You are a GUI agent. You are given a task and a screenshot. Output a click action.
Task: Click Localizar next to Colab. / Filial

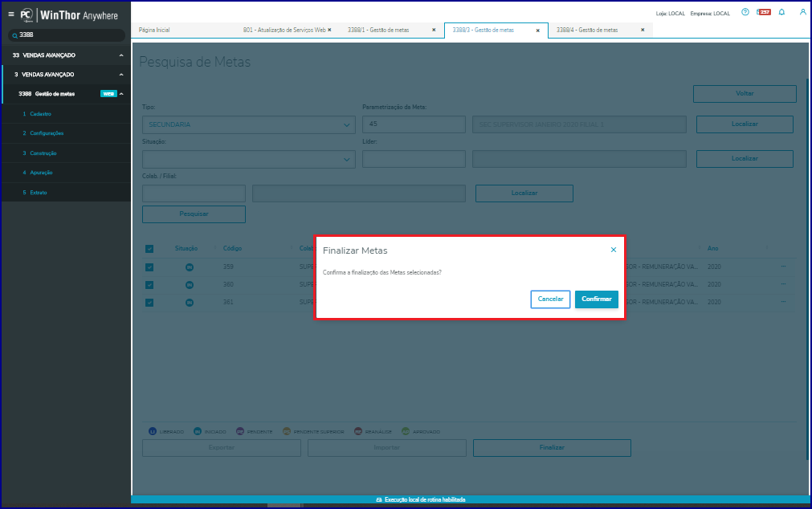[524, 193]
